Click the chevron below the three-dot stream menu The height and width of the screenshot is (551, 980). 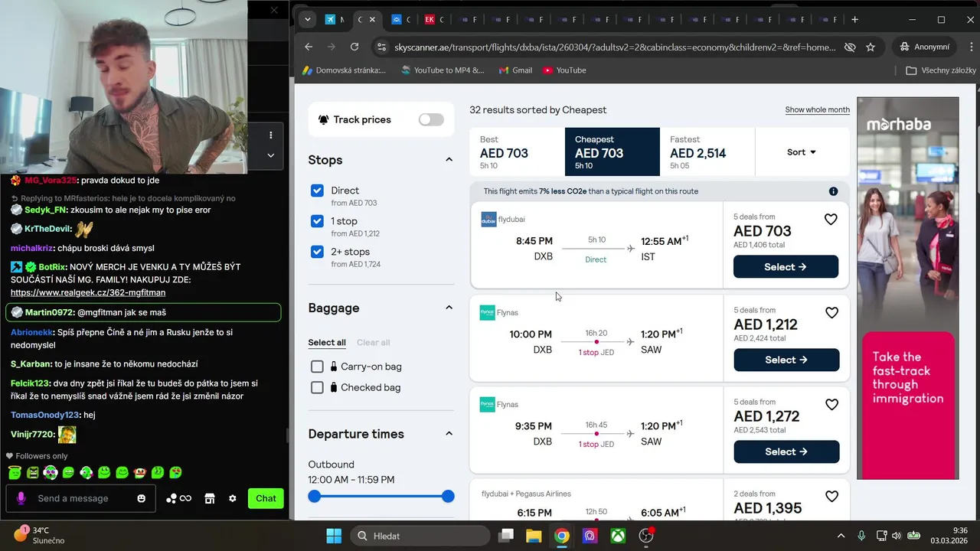tap(270, 155)
